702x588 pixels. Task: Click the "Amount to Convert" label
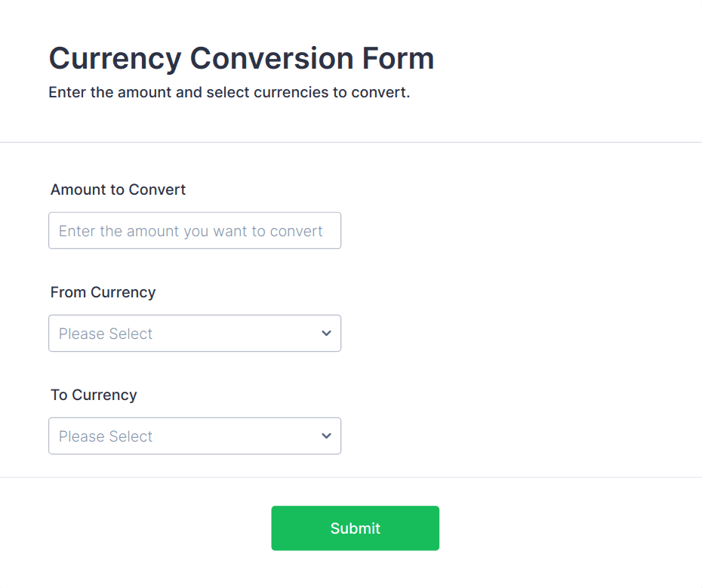[118, 189]
